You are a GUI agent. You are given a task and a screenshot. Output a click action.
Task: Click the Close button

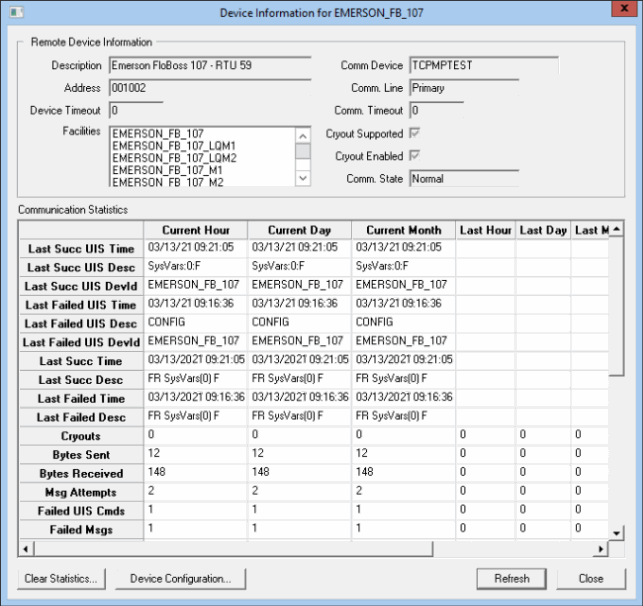point(591,579)
